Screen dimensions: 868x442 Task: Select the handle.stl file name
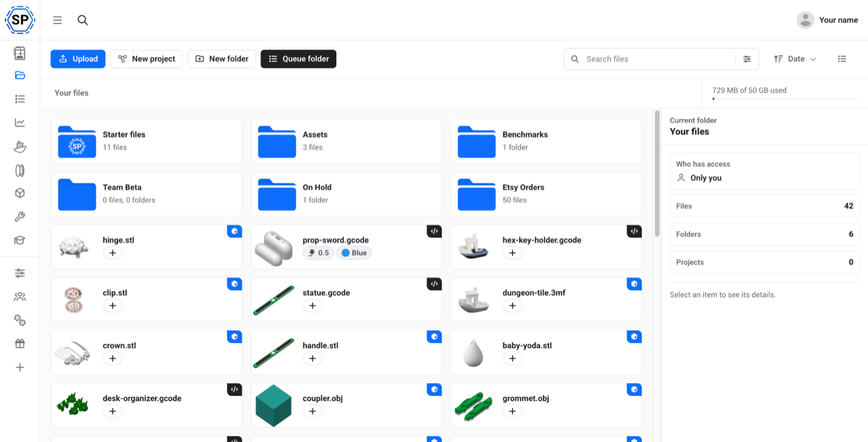[320, 346]
